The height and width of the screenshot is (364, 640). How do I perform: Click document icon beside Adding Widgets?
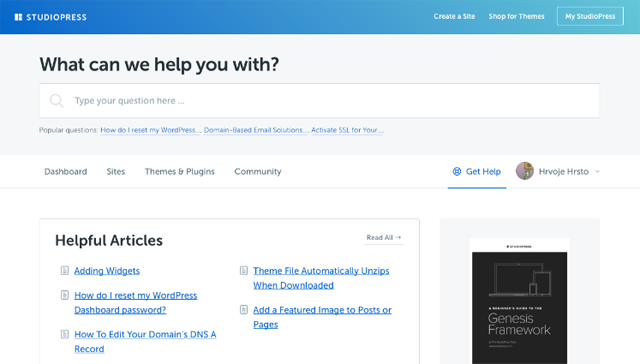[64, 270]
